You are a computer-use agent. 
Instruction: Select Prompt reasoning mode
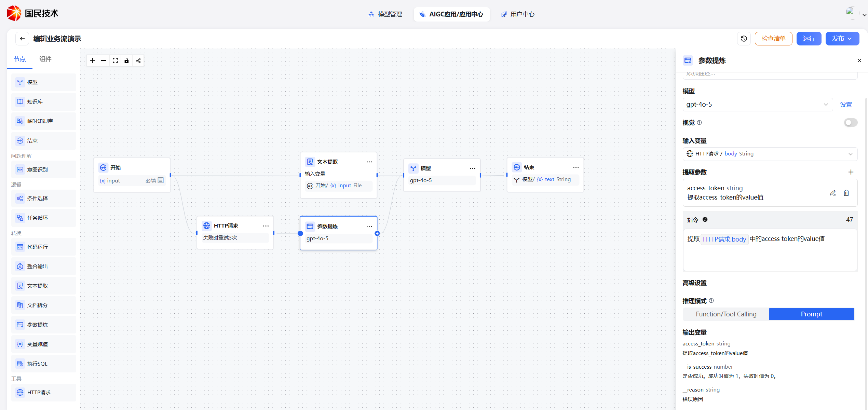[811, 314]
